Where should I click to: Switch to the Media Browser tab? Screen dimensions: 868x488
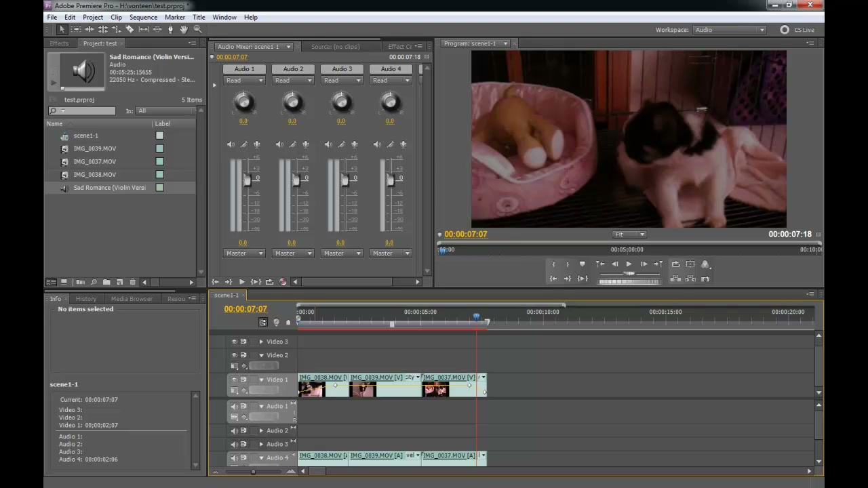point(132,299)
